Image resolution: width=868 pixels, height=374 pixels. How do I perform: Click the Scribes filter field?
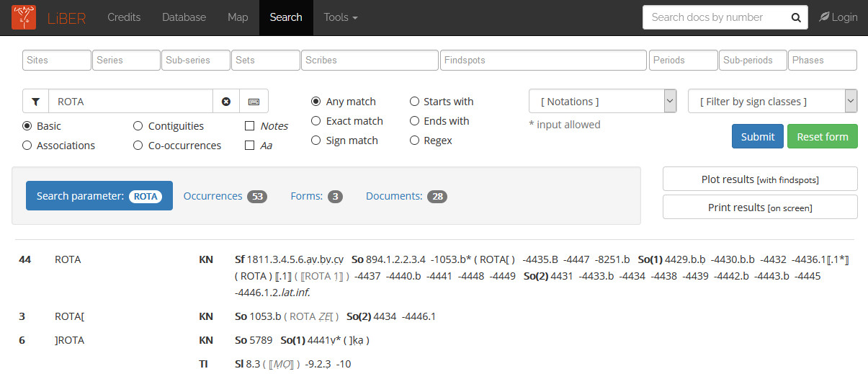(370, 60)
